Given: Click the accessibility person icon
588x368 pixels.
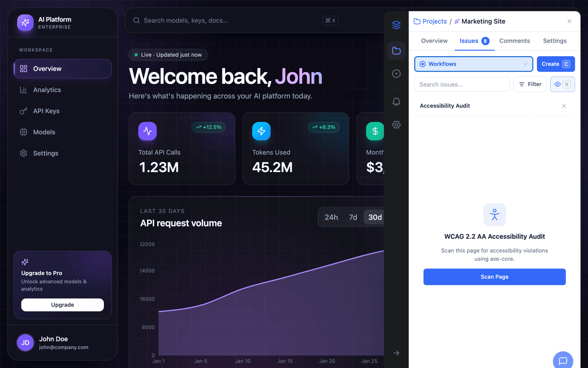Looking at the screenshot, I should (495, 215).
